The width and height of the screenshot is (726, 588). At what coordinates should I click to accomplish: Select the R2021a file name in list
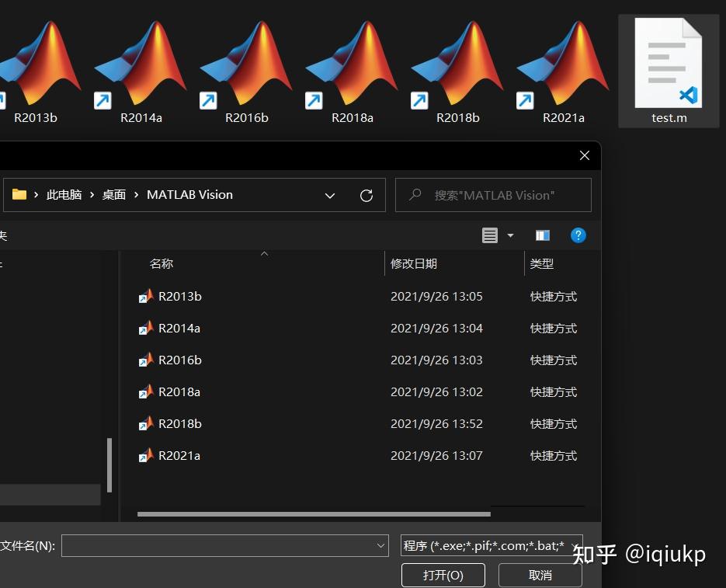click(x=179, y=456)
